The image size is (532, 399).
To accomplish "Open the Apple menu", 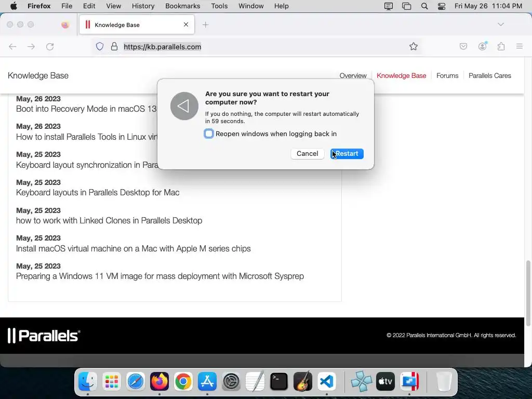I will 14,6.
